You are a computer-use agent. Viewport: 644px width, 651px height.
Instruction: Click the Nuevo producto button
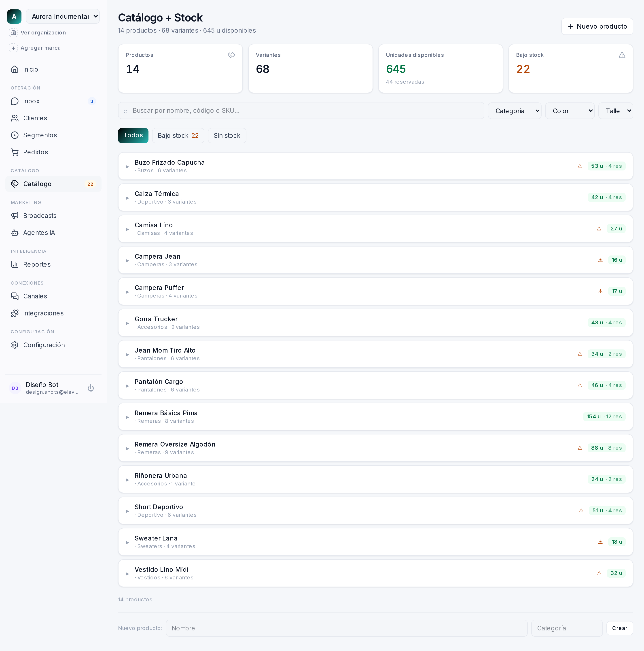pos(597,26)
